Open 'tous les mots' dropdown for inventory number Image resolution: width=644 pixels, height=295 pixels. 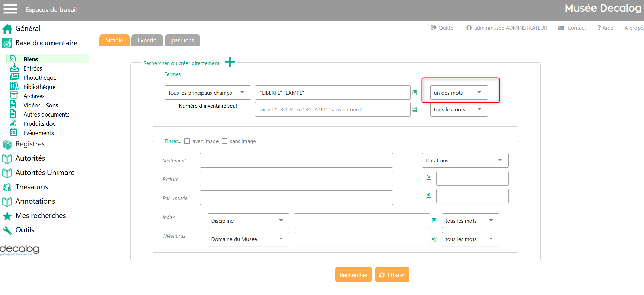[459, 109]
